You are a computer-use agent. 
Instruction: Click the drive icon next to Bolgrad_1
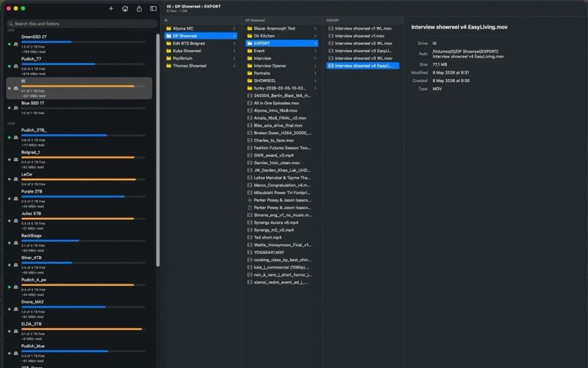point(16,159)
